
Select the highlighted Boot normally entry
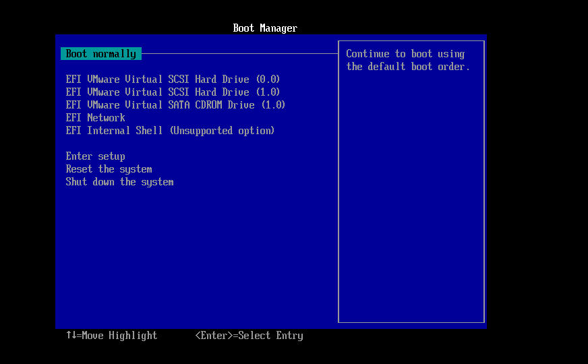[100, 54]
